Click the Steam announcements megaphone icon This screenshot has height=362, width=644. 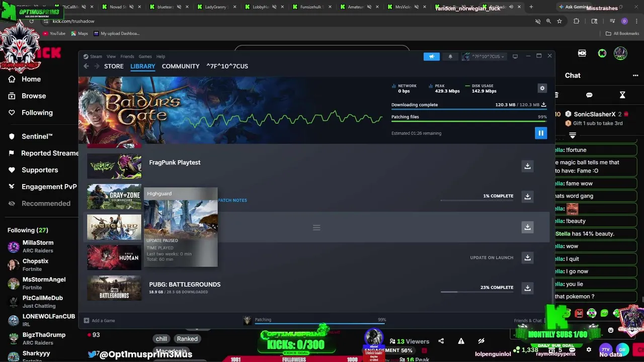[431, 56]
